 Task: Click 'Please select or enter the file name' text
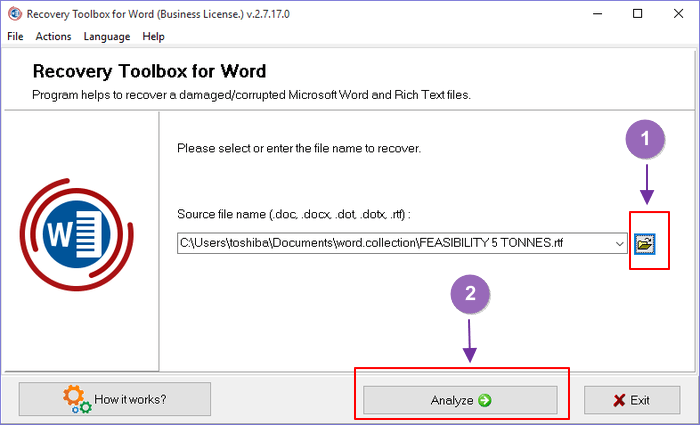(299, 148)
